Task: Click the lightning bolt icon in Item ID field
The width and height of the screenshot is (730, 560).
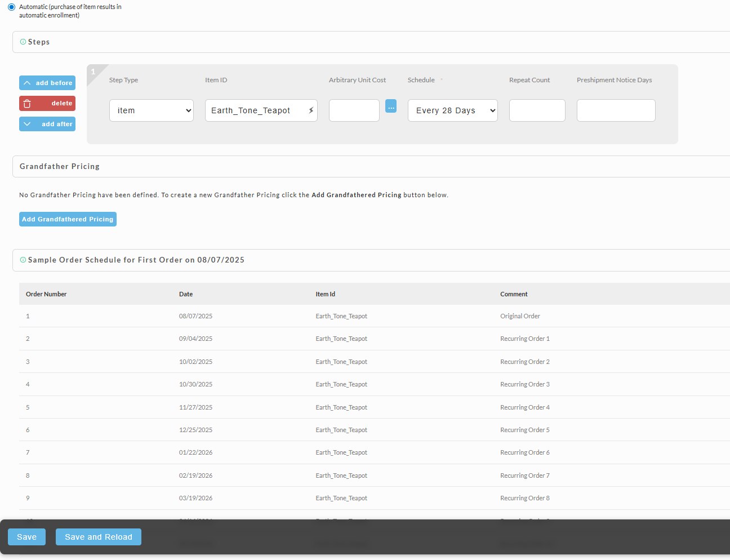Action: click(x=311, y=110)
